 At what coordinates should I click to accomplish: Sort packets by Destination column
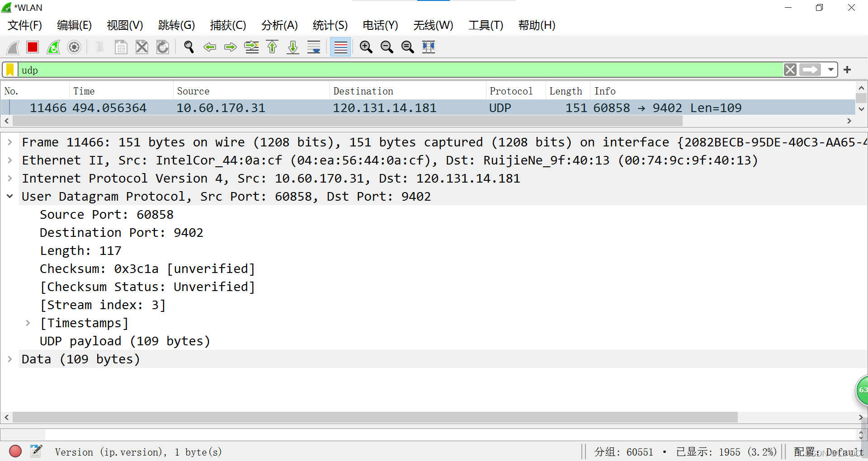408,91
